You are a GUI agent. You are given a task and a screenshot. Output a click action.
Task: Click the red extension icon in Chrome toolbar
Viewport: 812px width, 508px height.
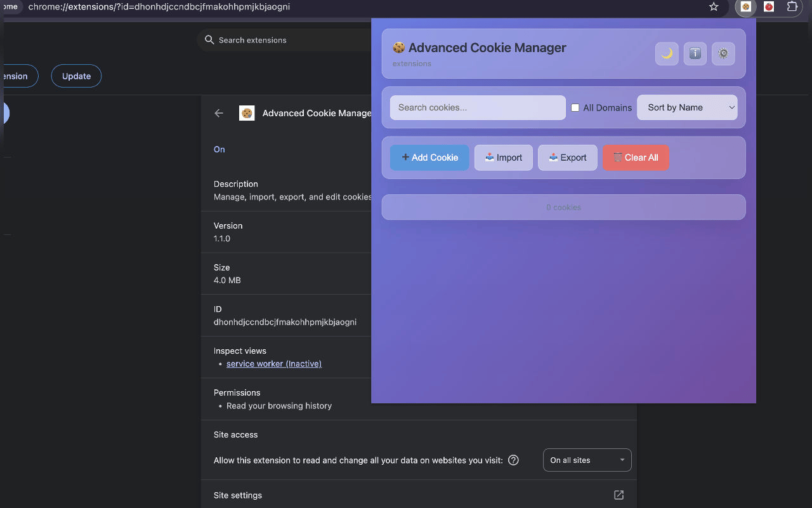[x=769, y=7]
